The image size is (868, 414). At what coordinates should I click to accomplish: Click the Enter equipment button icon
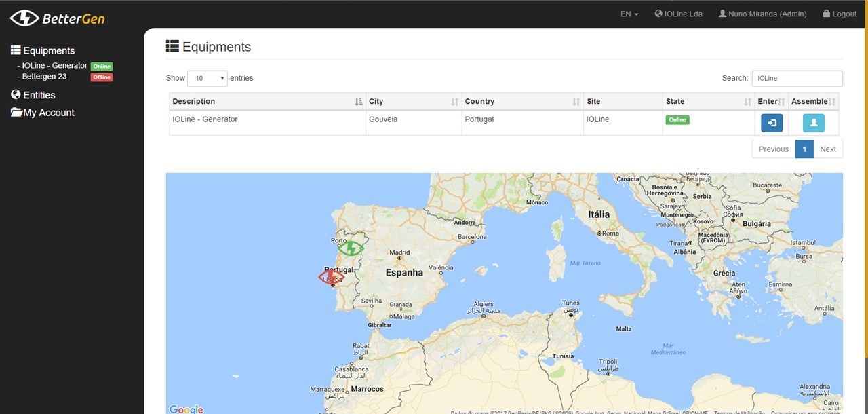click(772, 123)
